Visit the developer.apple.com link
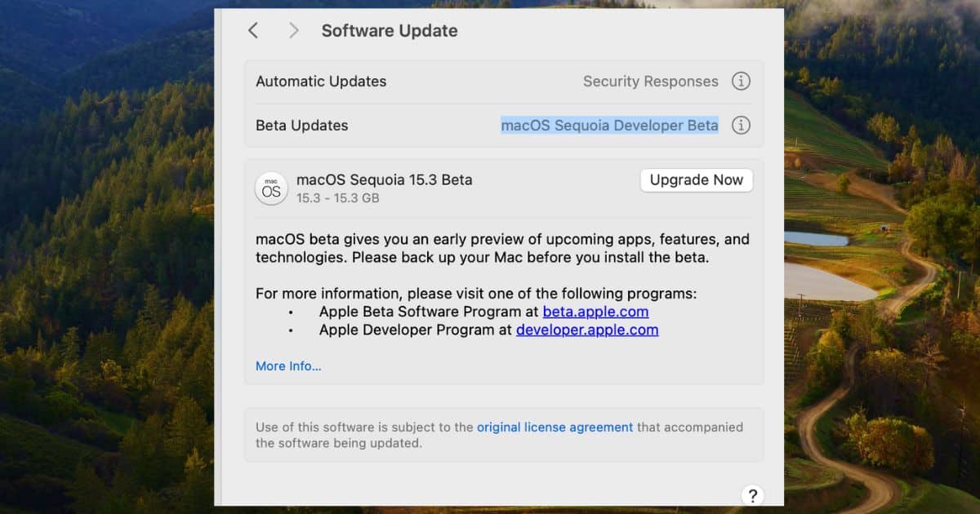Viewport: 980px width, 514px height. tap(586, 330)
